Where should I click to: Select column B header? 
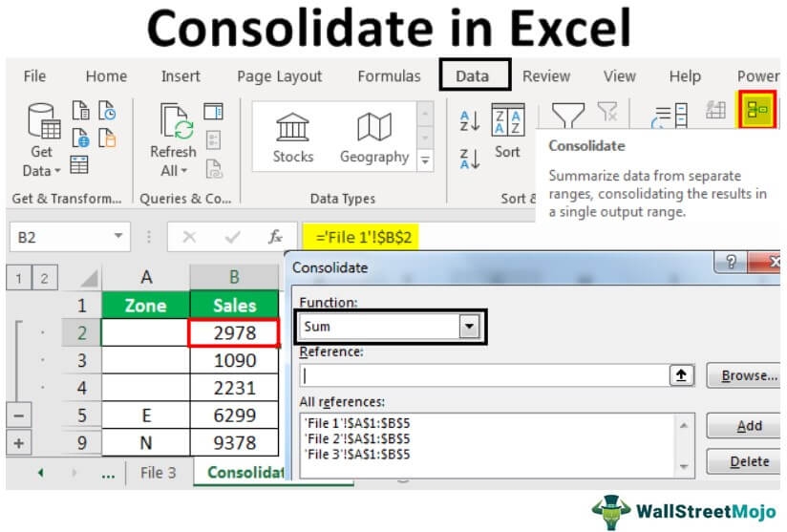pos(234,277)
